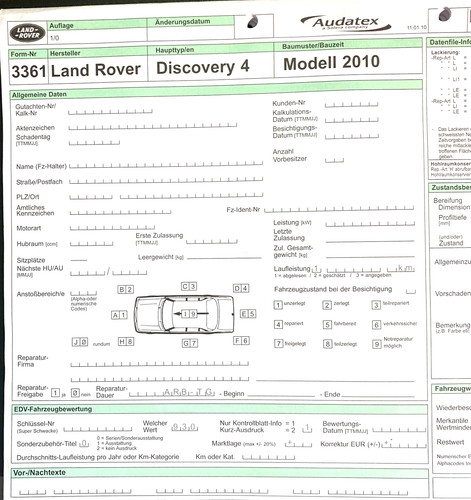Click the Land Rover oval logo

point(27,33)
